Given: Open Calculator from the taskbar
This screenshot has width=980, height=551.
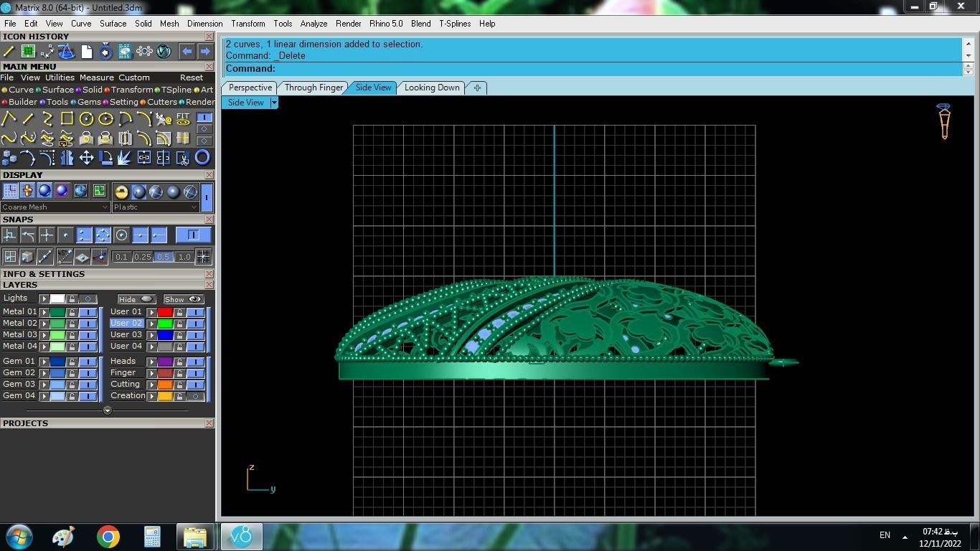Looking at the screenshot, I should (152, 537).
